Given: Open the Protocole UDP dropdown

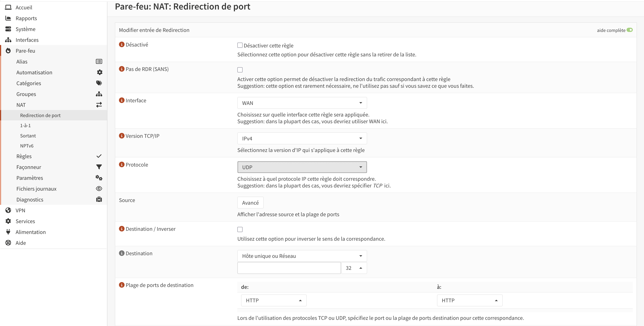Looking at the screenshot, I should click(x=302, y=167).
